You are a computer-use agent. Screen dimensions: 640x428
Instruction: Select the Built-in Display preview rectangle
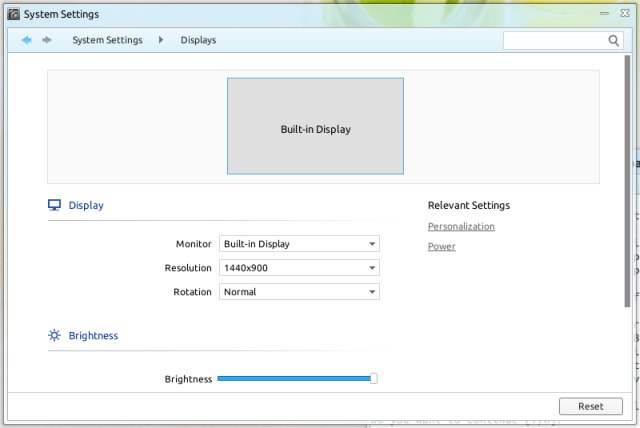[316, 126]
